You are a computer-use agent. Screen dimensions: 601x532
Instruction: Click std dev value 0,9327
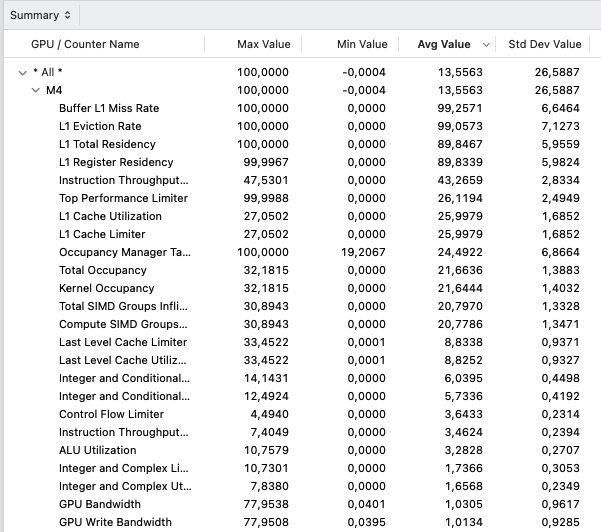point(560,361)
